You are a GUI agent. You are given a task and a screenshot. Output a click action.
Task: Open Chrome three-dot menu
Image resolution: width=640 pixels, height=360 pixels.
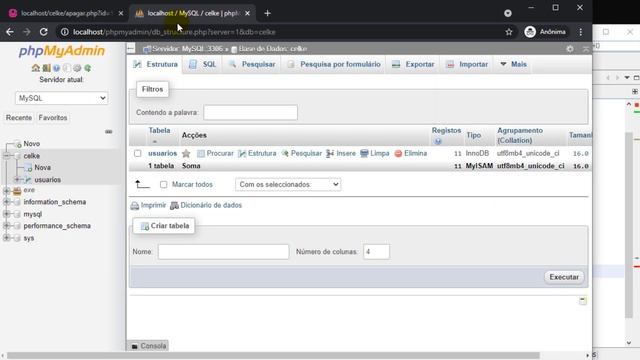pos(580,32)
